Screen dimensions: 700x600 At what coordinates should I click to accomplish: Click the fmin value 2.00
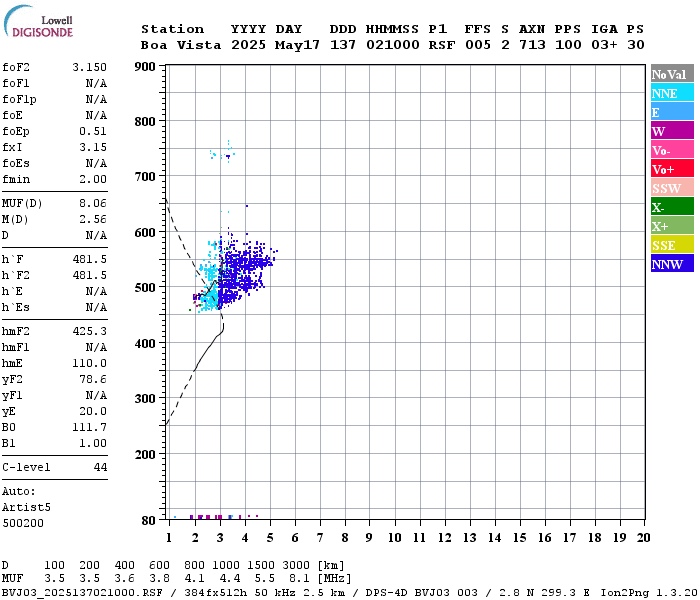click(x=93, y=179)
